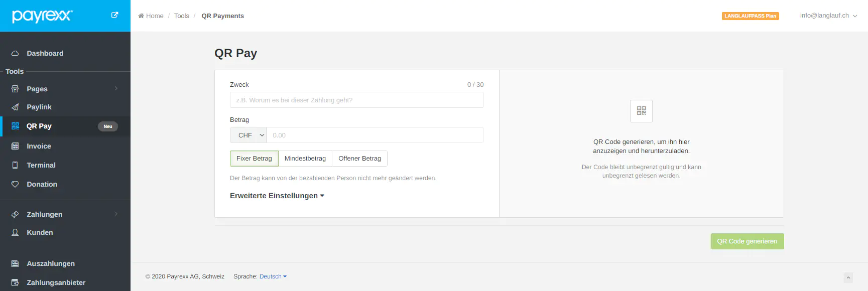Image resolution: width=868 pixels, height=291 pixels.
Task: Open the external link icon beside Payrexx logo
Action: pyautogui.click(x=114, y=15)
